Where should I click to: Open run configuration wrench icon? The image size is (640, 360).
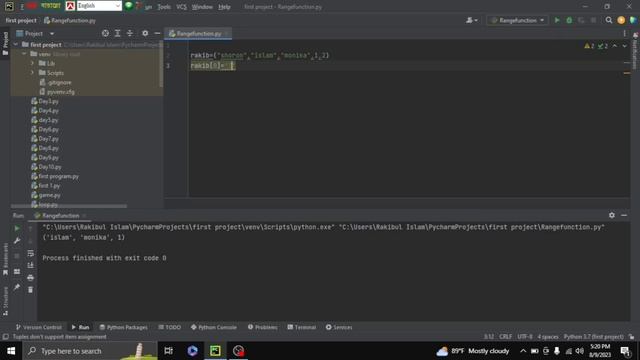pos(17,241)
